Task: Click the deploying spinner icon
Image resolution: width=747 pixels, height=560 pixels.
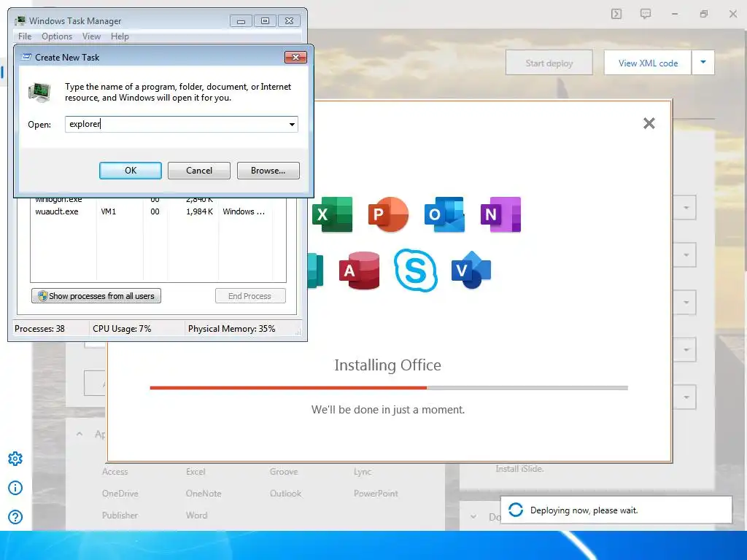Action: [x=516, y=510]
